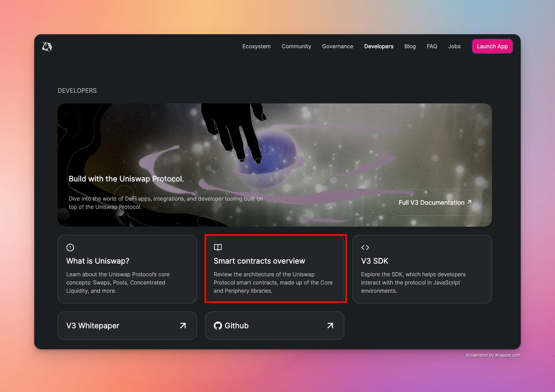The width and height of the screenshot is (555, 392).
Task: Open Governance in the navigation bar
Action: 337,46
